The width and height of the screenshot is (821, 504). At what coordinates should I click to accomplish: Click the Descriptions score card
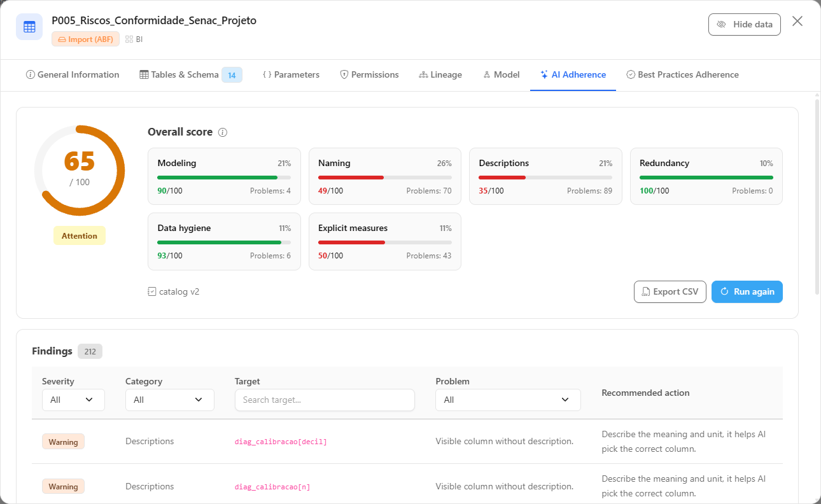point(545,176)
